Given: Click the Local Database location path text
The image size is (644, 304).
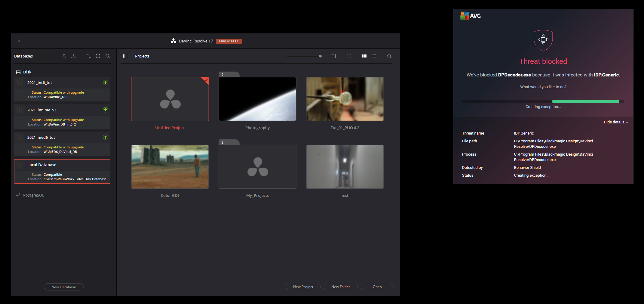Looking at the screenshot, I should (75, 179).
